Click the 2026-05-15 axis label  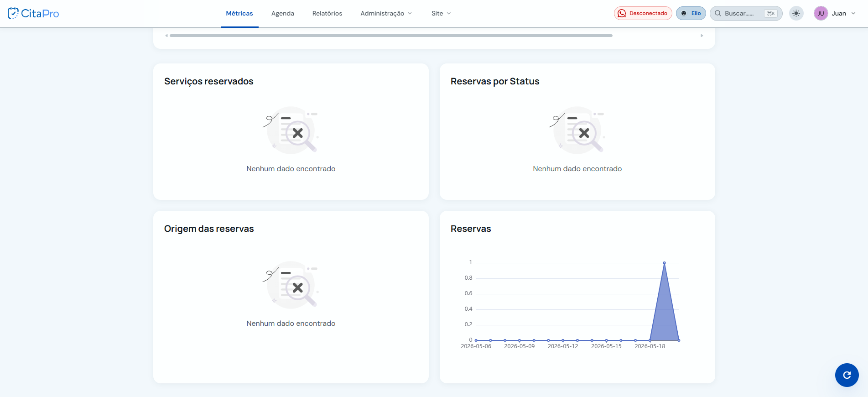click(x=606, y=346)
